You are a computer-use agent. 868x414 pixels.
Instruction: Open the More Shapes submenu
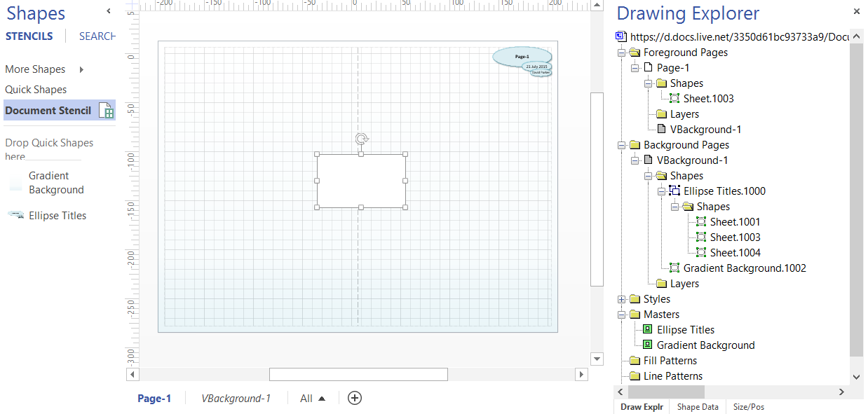(x=81, y=69)
